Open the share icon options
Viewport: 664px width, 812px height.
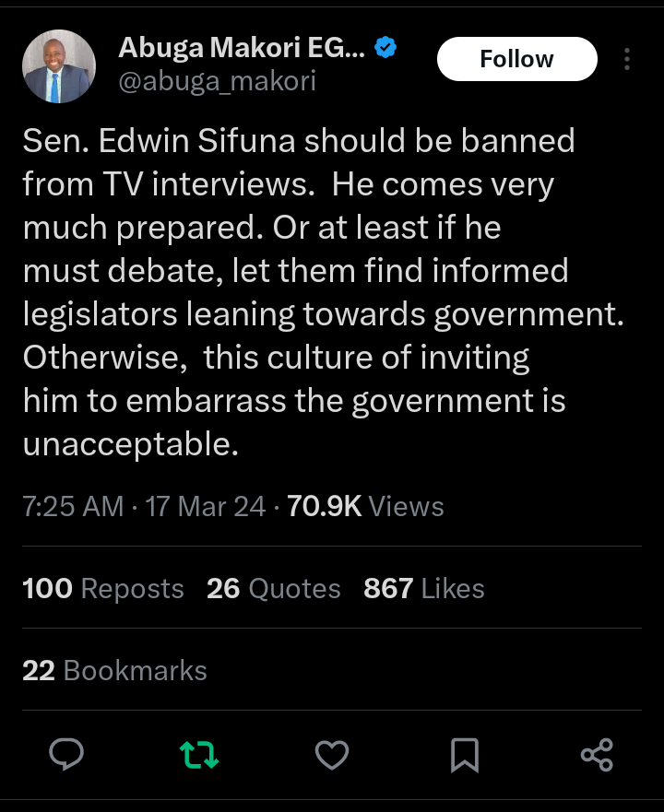(597, 755)
